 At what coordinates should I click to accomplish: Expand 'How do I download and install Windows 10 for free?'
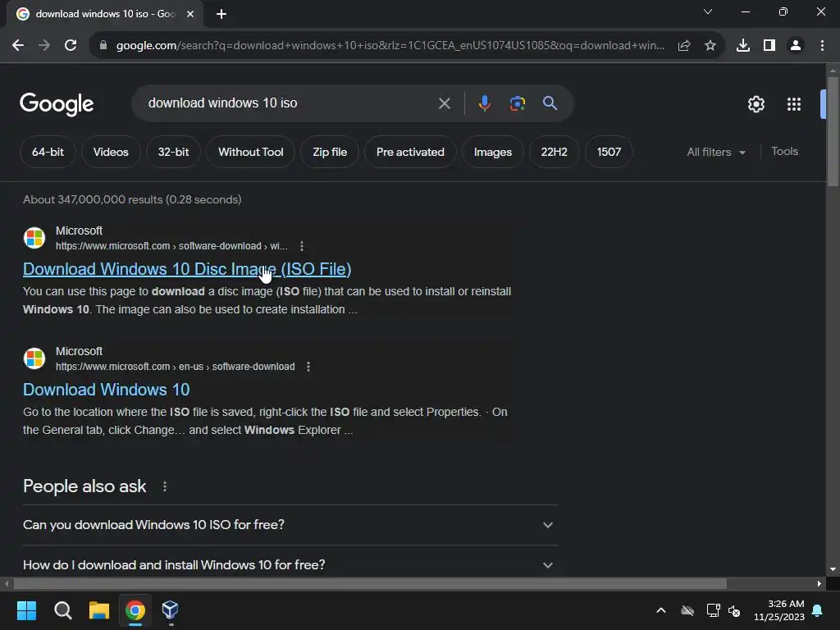[290, 565]
